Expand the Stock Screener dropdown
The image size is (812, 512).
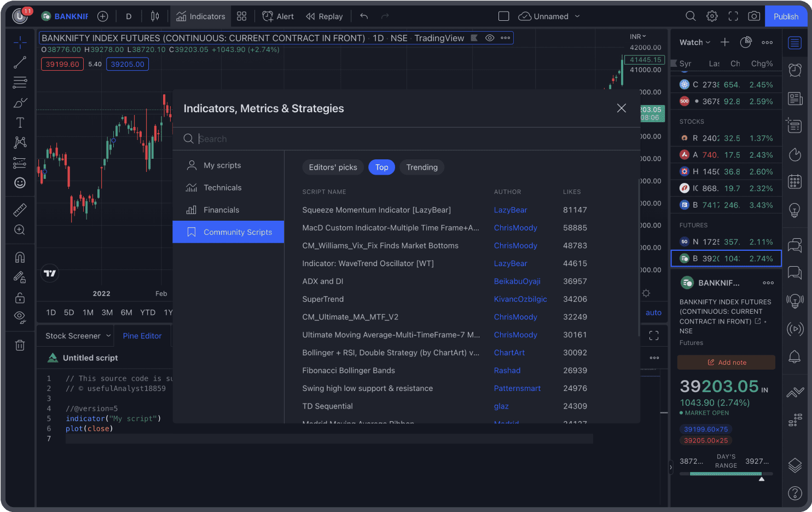click(x=78, y=336)
